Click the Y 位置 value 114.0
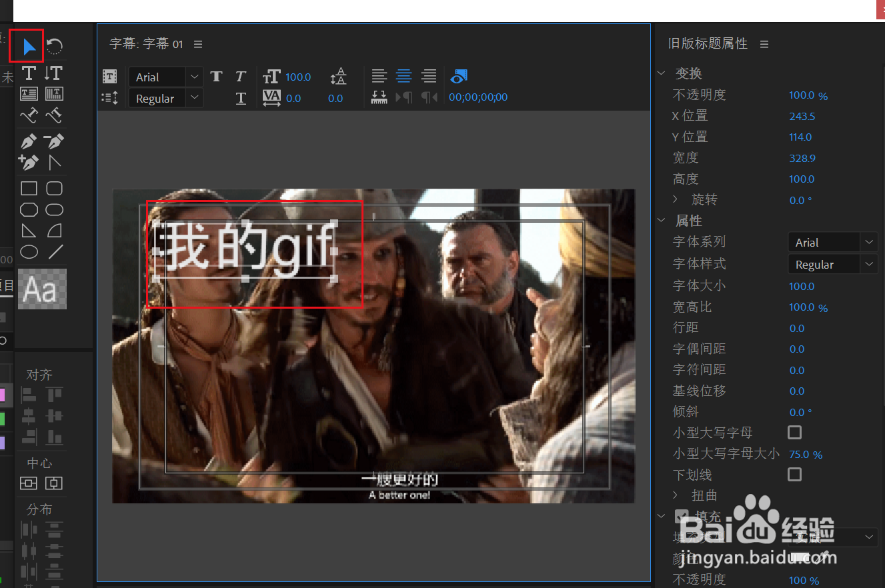 pyautogui.click(x=800, y=137)
